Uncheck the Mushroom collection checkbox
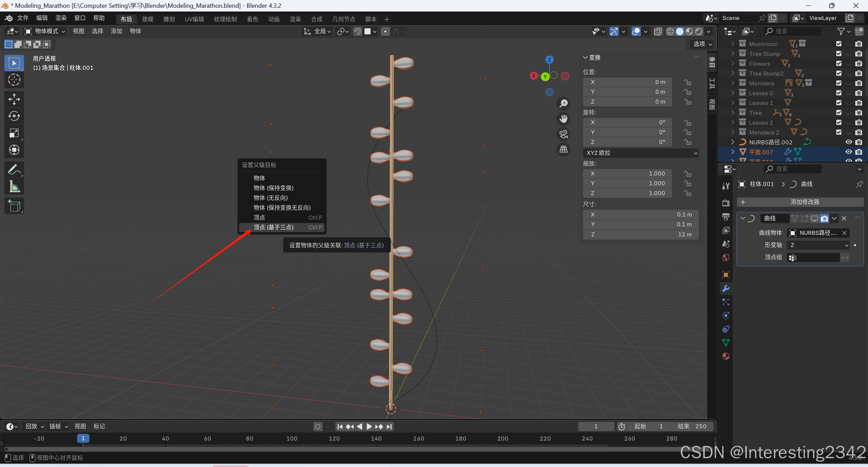The width and height of the screenshot is (868, 467). click(838, 44)
